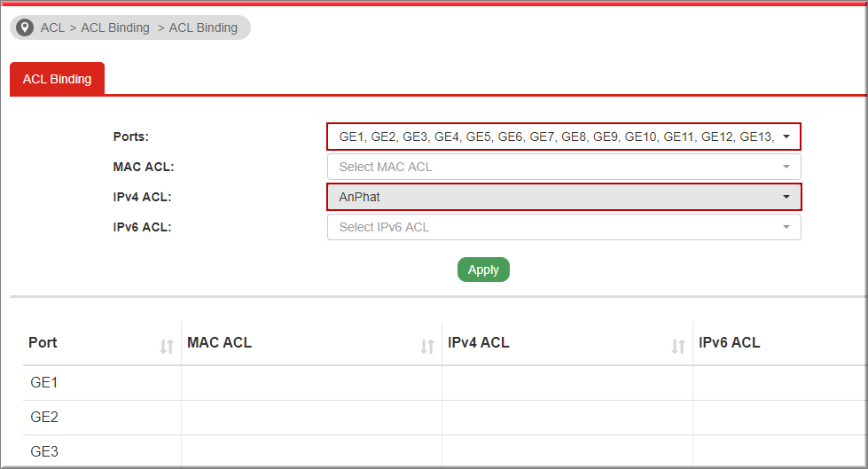Switch to the ACL Binding tab
868x469 pixels.
pos(57,79)
